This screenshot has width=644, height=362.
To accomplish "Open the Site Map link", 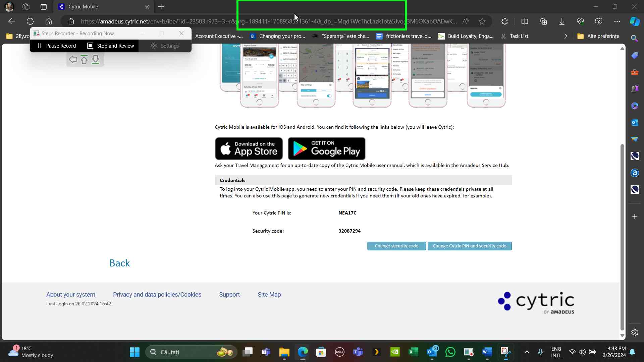I will [x=269, y=295].
